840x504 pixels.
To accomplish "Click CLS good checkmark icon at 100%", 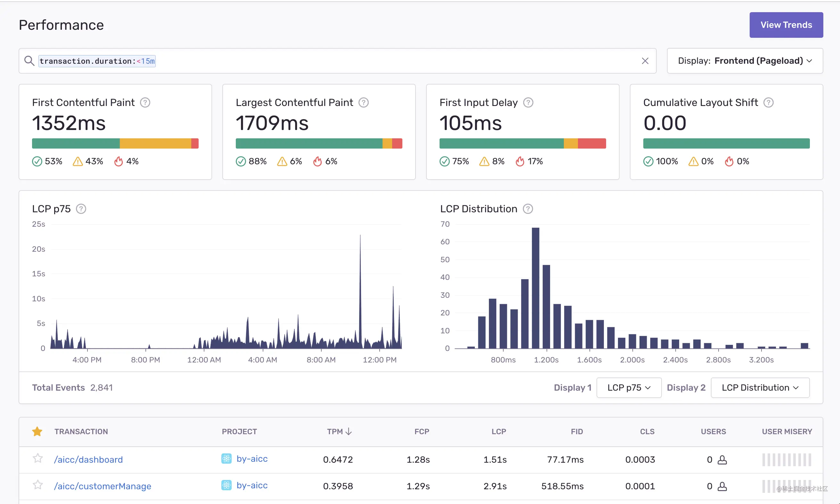I will 648,161.
